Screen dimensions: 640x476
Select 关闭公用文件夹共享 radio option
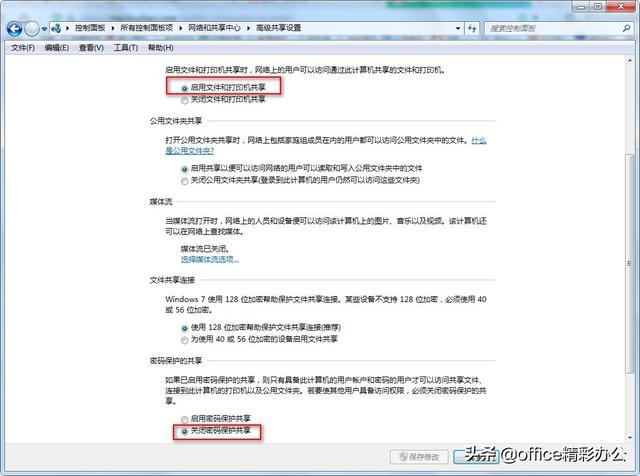click(x=184, y=181)
